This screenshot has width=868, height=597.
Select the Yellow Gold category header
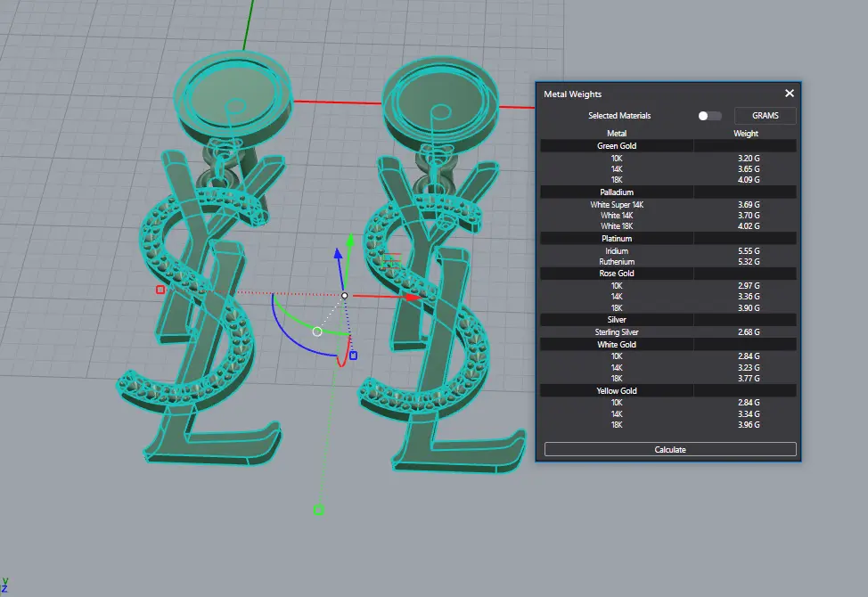(617, 391)
